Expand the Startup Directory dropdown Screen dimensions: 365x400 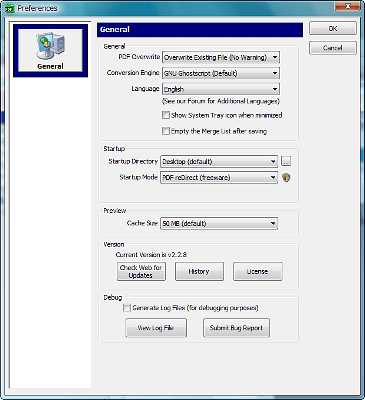219,162
